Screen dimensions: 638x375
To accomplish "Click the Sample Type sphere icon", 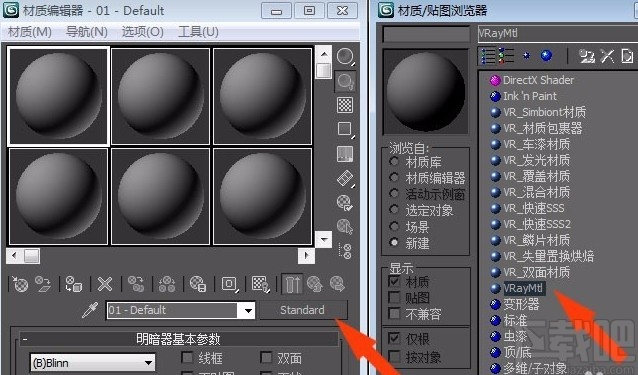I will point(345,56).
